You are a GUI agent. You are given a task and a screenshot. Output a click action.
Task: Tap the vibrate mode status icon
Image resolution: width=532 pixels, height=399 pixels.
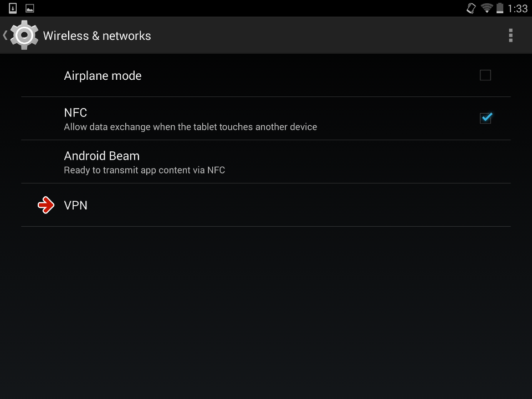tap(471, 8)
